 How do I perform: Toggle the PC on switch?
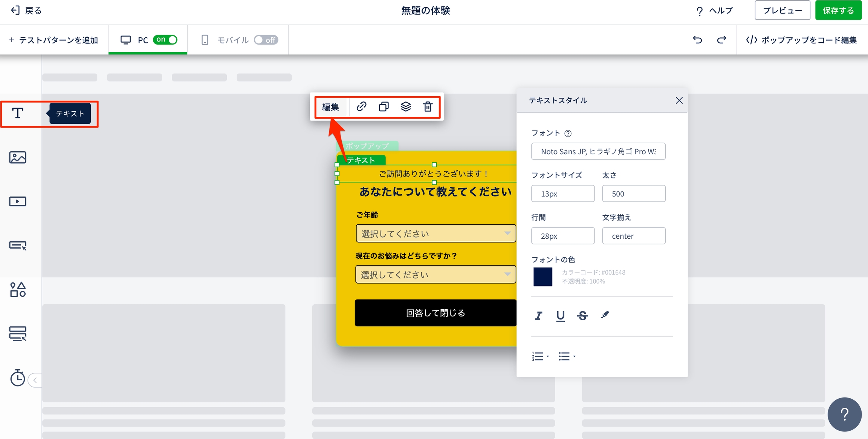pos(165,40)
